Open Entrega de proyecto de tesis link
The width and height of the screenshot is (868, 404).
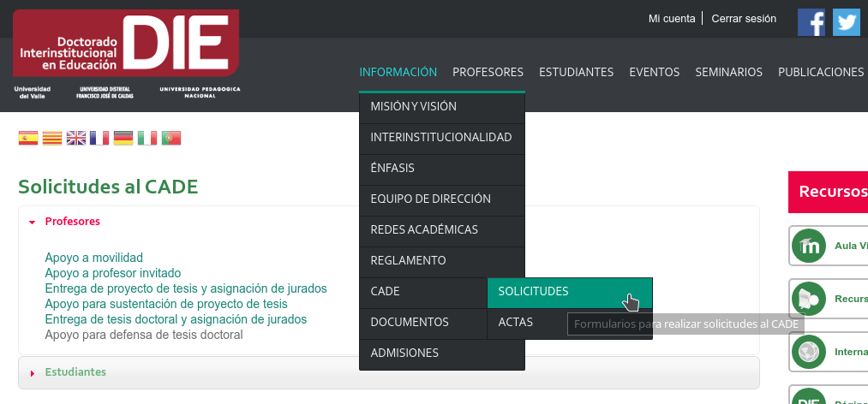[x=186, y=288]
